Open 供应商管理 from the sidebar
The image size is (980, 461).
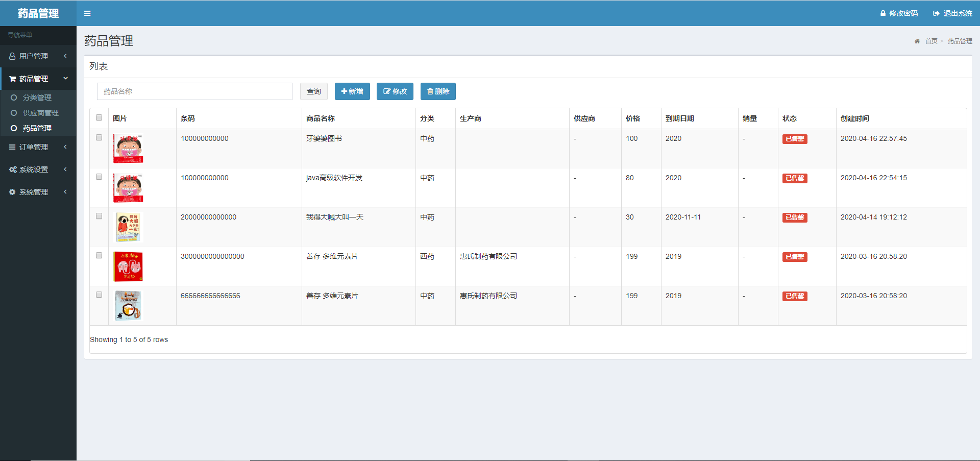(x=42, y=113)
